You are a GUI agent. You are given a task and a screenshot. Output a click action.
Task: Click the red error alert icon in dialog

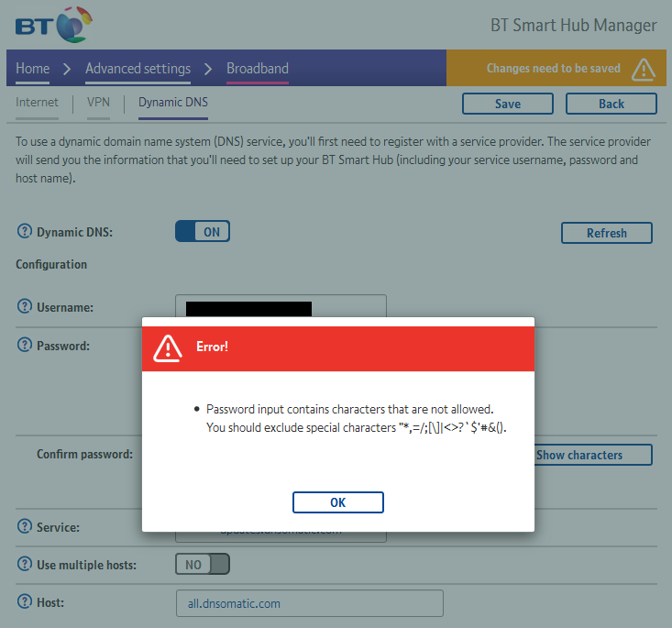click(168, 347)
